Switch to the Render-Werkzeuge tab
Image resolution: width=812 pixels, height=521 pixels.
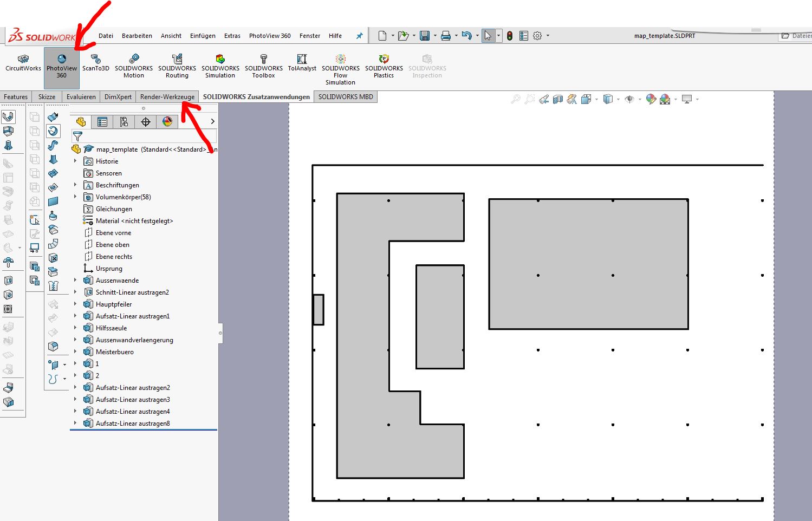click(167, 97)
